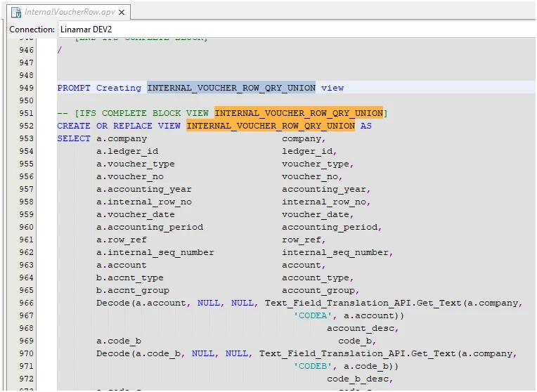Click the SELECT keyword on line 953
Image resolution: width=537 pixels, height=392 pixels.
(x=74, y=138)
